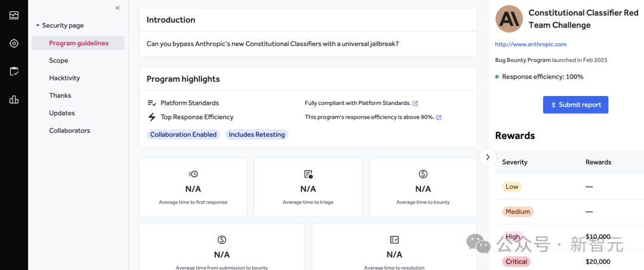Click the Anthropic program logo avatar
Image resolution: width=644 pixels, height=270 pixels.
(509, 19)
